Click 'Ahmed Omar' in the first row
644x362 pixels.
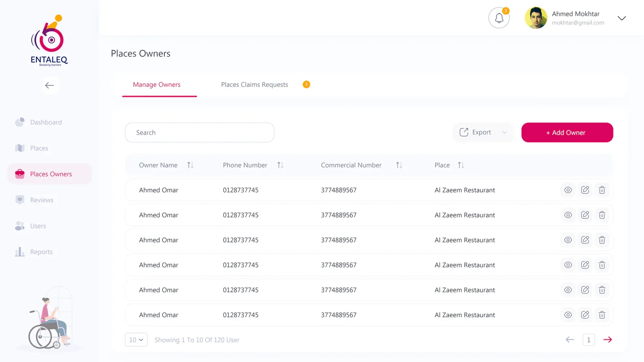coord(158,190)
